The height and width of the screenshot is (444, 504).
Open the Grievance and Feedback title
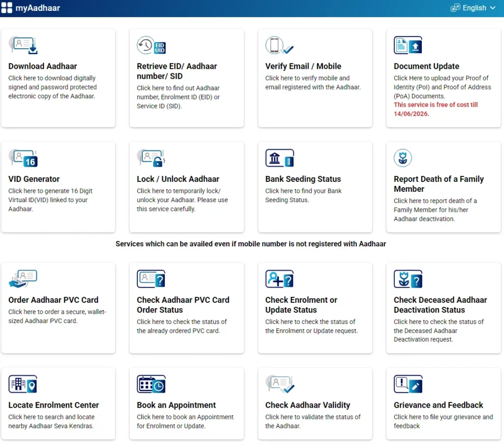438,405
